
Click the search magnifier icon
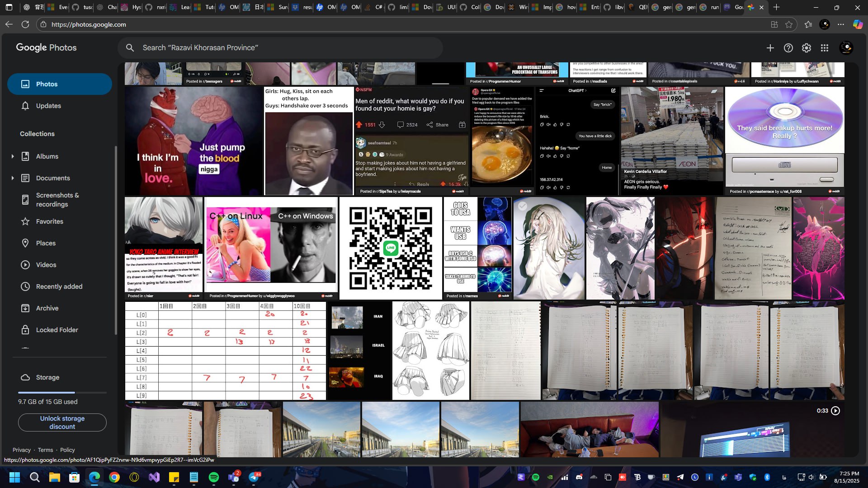pos(130,48)
